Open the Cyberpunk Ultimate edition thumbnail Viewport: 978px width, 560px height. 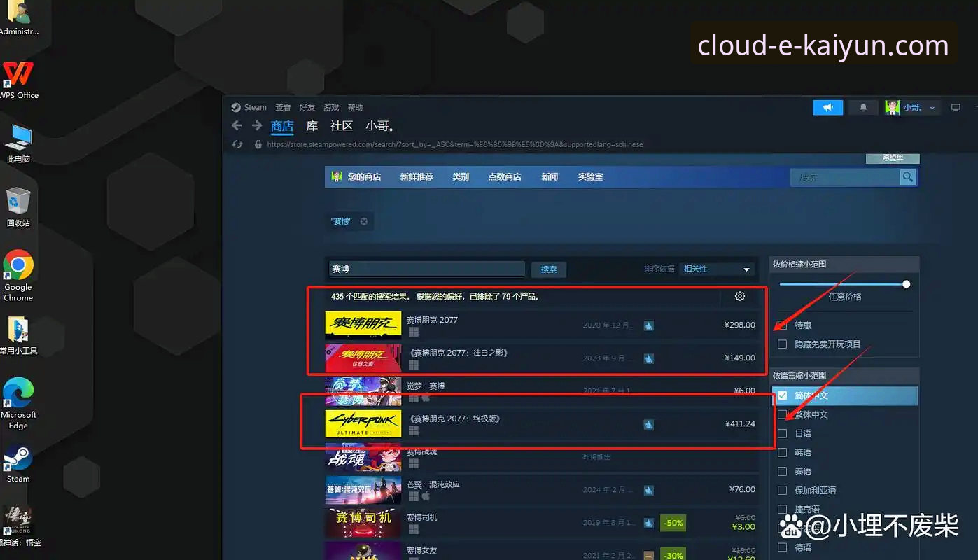(x=363, y=424)
